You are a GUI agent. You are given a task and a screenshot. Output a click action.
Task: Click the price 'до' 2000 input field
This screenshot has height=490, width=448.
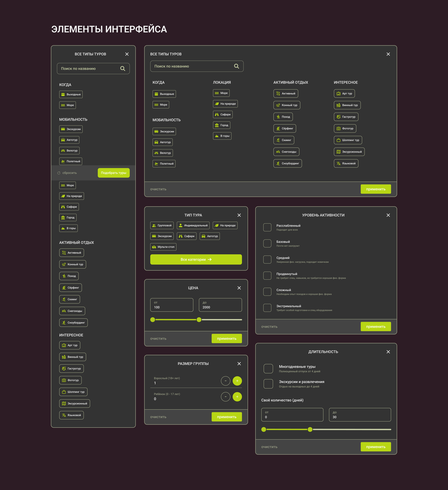pyautogui.click(x=220, y=305)
